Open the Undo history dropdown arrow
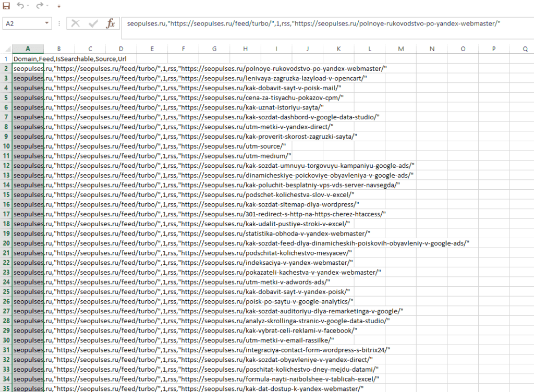The image size is (534, 392). [x=28, y=6]
